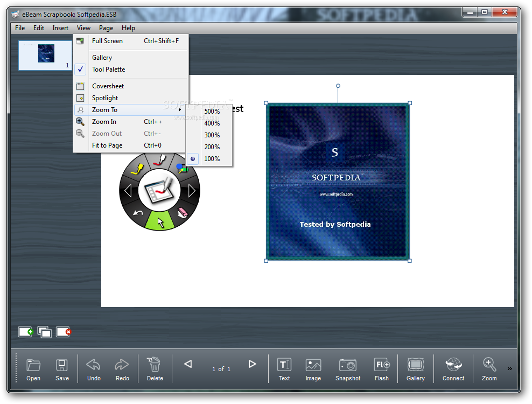Image resolution: width=532 pixels, height=404 pixels.
Task: Open the Insert menu
Action: tap(60, 28)
